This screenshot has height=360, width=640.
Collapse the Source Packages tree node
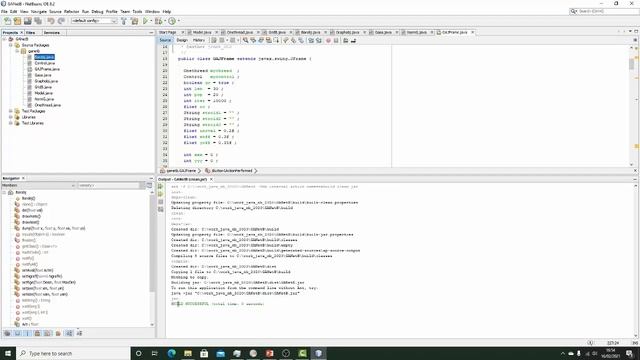coord(11,45)
